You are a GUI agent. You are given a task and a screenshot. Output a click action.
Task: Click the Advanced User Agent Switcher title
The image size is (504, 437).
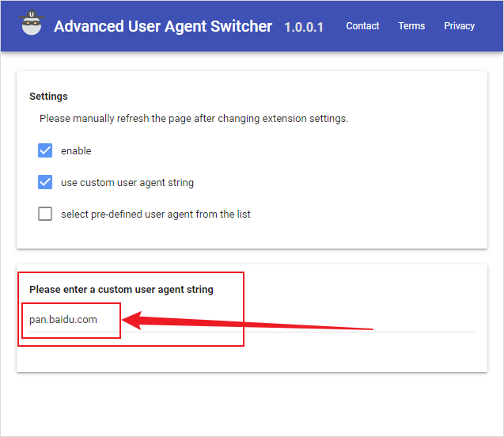(163, 26)
